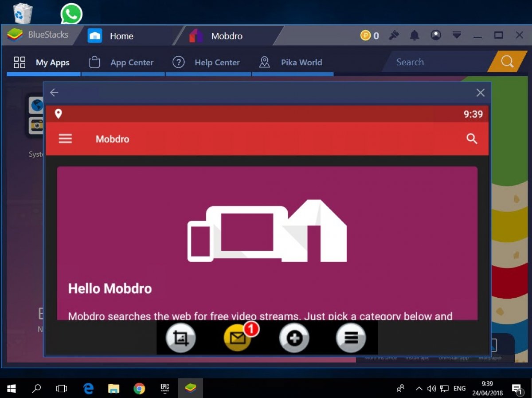Open Epic Games launcher from the taskbar

[165, 389]
